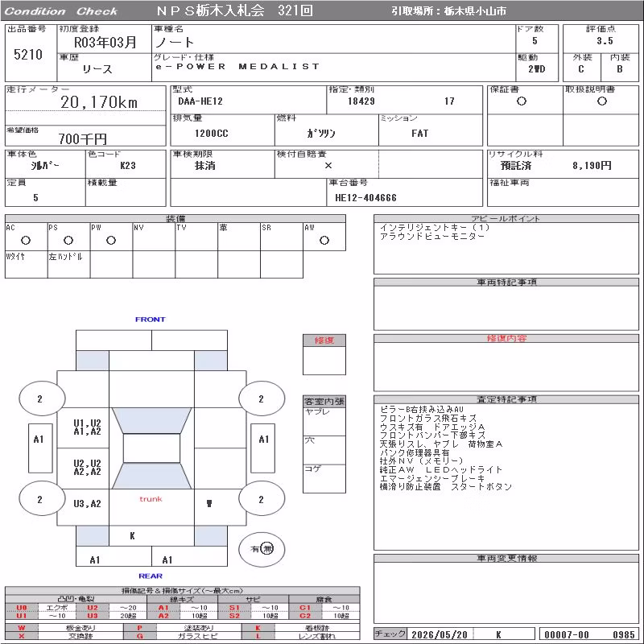Screen dimensions: 644x644
Task: Click the × mark under 検付自賠責
Action: pyautogui.click(x=328, y=166)
